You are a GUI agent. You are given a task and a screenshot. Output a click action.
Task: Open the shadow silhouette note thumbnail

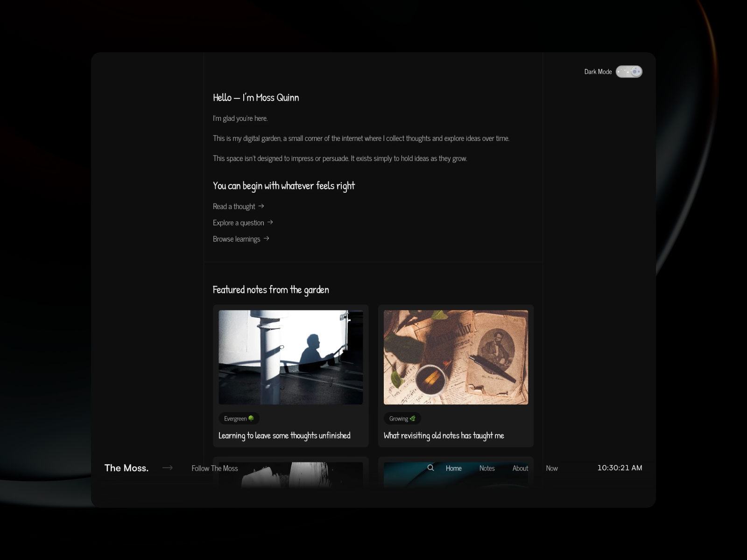coord(290,357)
